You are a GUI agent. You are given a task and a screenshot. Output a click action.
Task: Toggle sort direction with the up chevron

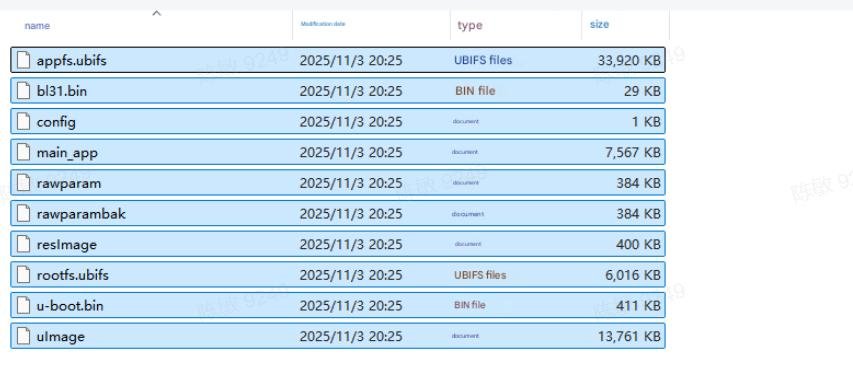point(157,13)
